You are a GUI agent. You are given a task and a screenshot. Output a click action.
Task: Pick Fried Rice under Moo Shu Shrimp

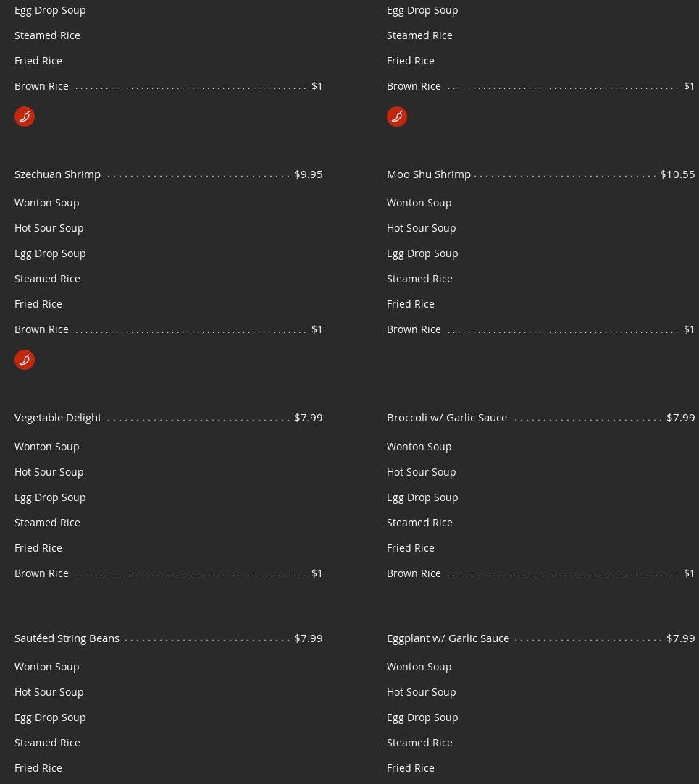point(411,304)
